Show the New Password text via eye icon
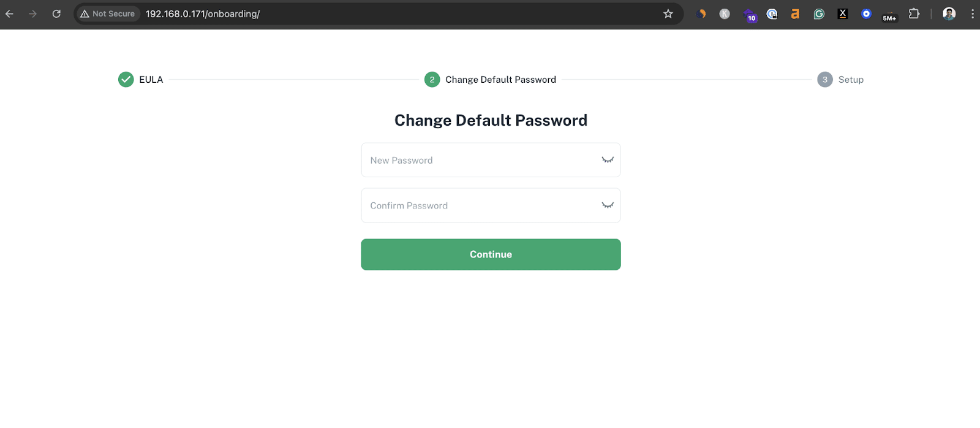This screenshot has width=980, height=428. click(607, 160)
